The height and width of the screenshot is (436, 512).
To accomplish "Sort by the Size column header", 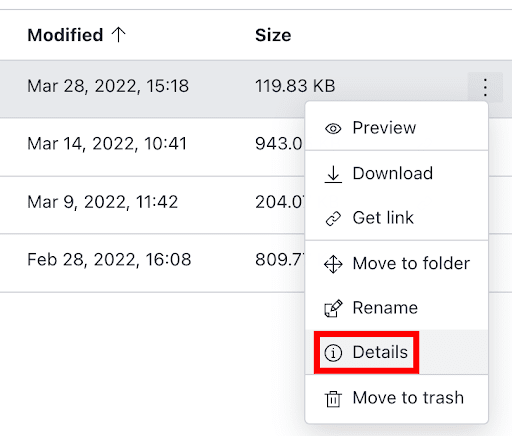I will [273, 35].
